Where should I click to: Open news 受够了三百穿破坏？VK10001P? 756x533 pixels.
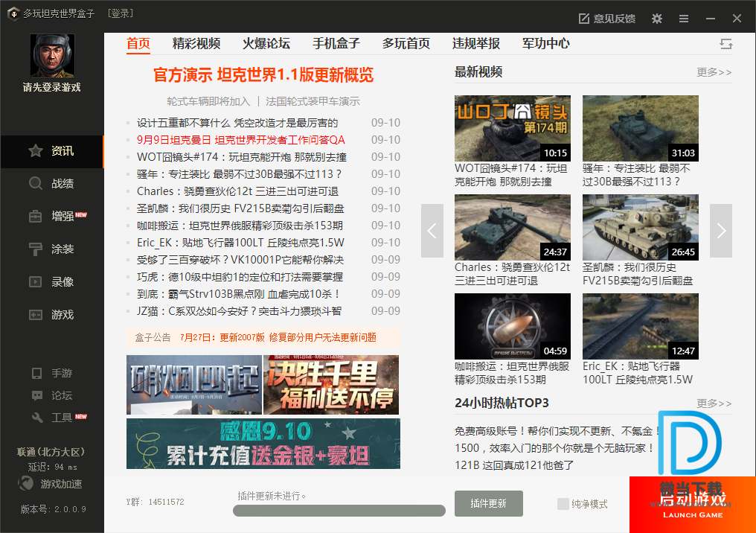[x=240, y=260]
